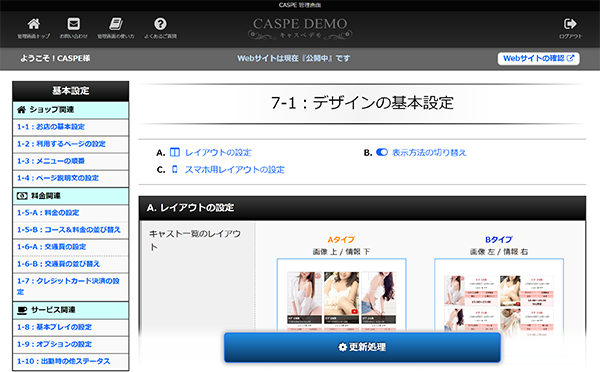Screen dimensions: 600x372
Task: Open 1-1：お店の基本設定 menu item
Action: (x=71, y=127)
